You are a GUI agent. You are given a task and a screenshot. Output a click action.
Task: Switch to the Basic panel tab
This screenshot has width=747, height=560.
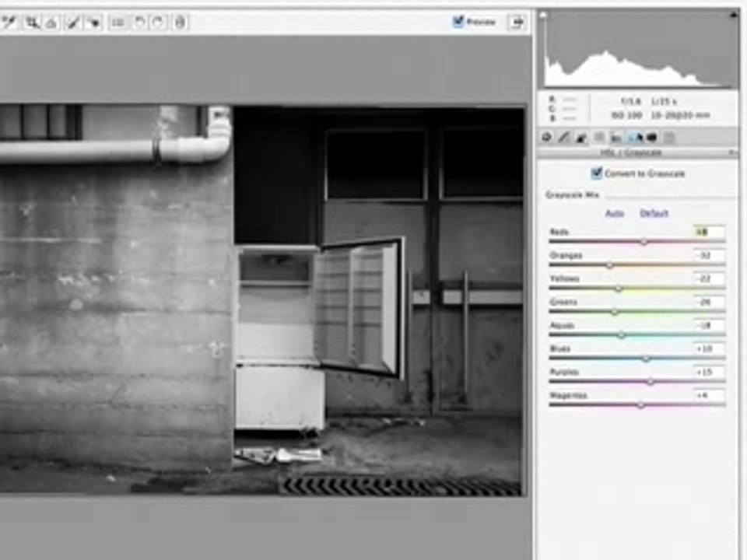[x=547, y=138]
